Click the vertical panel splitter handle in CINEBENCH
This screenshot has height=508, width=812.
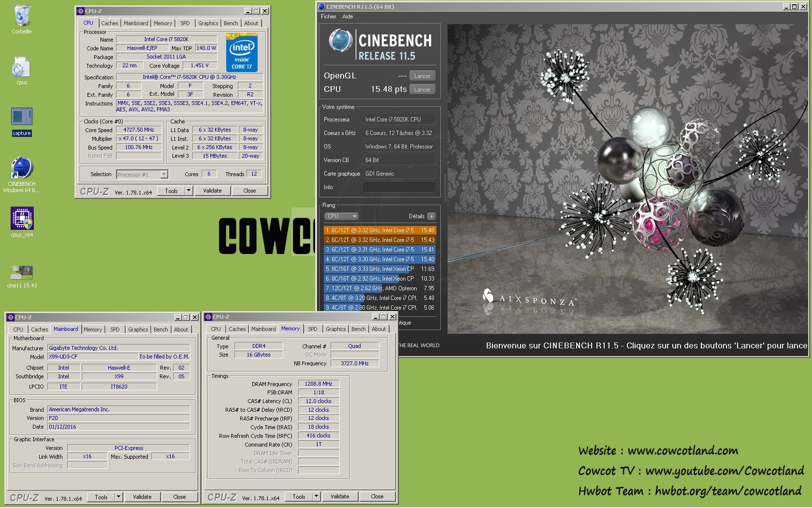coord(445,189)
